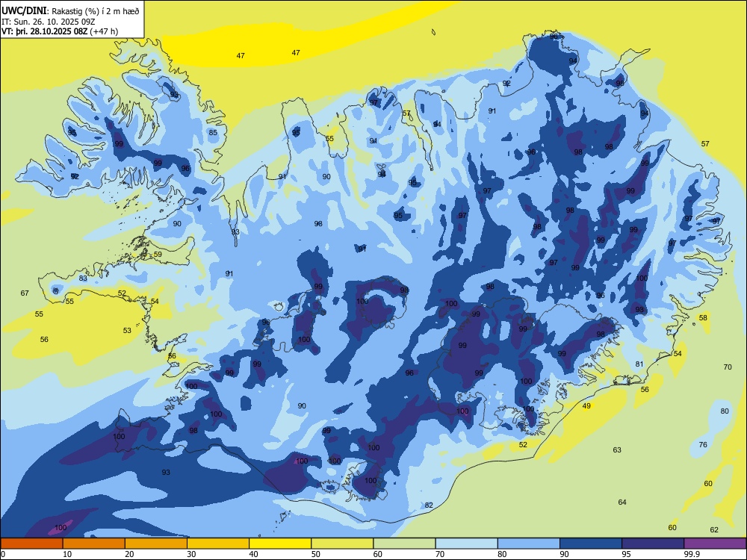Click the light blue 70–80 legend swatch
Screen dimensions: 747x560
click(466, 544)
